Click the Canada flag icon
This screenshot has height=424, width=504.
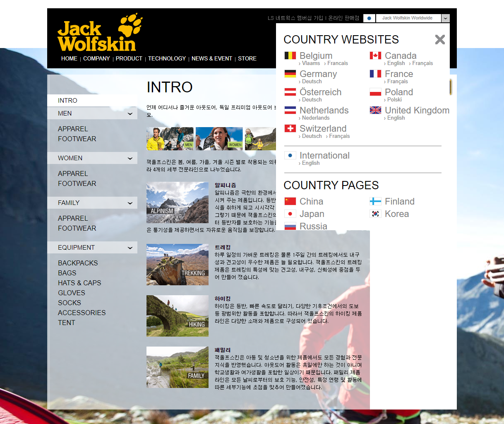[375, 55]
